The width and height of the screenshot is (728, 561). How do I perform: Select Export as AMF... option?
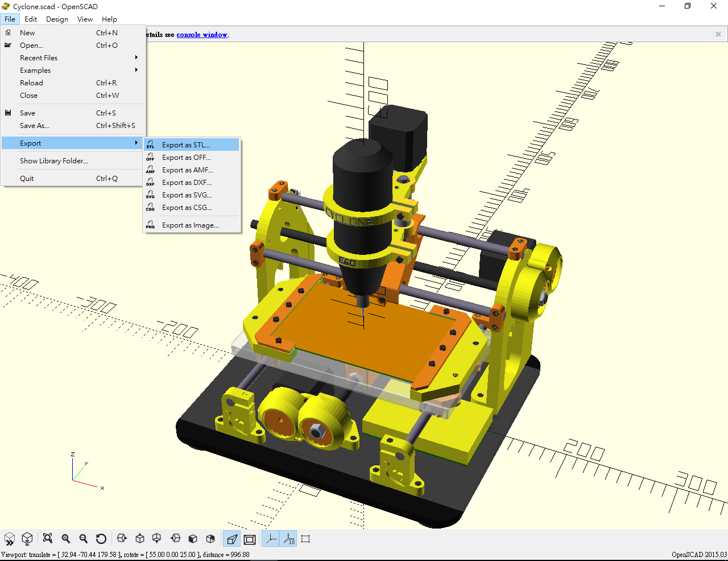click(192, 170)
